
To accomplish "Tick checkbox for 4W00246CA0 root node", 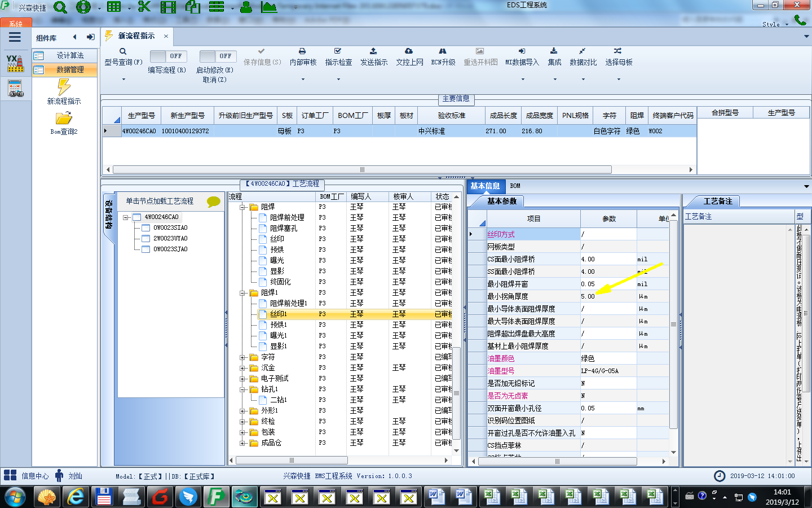I will click(136, 217).
